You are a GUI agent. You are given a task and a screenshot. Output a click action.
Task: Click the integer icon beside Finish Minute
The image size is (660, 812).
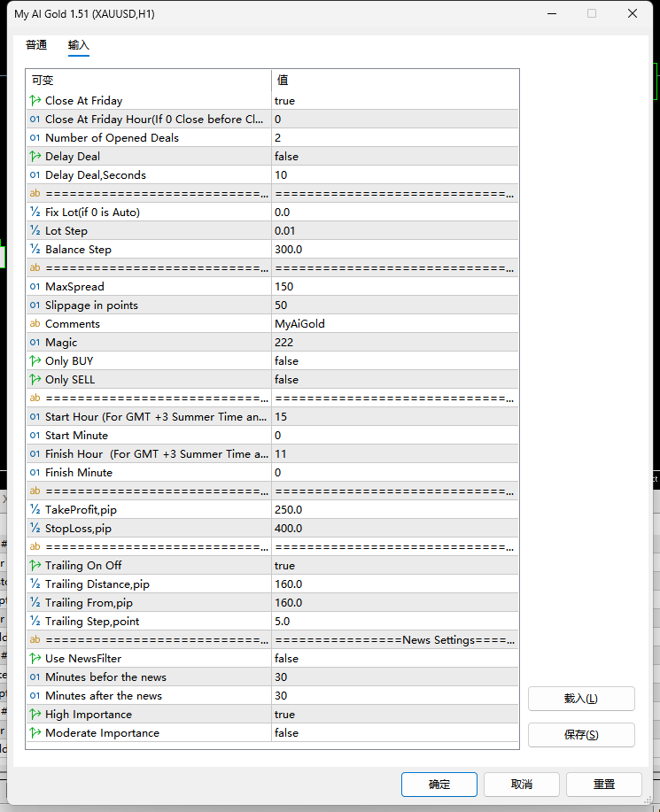click(x=35, y=472)
